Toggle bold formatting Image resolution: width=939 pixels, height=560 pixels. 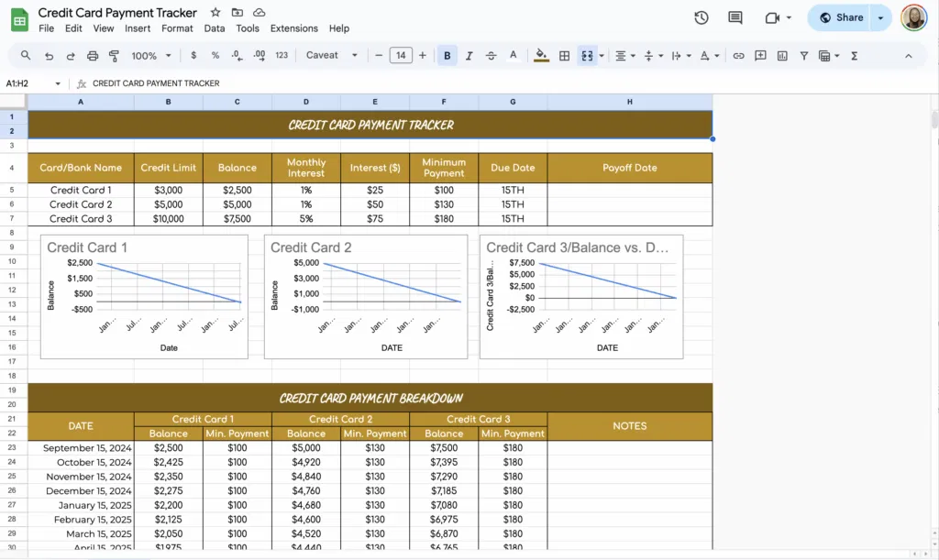coord(447,55)
